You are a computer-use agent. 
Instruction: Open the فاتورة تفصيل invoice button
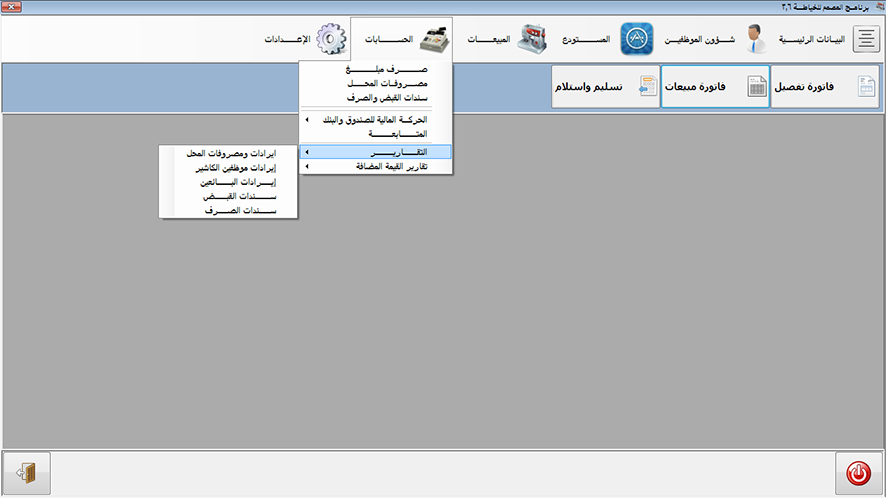coord(825,88)
